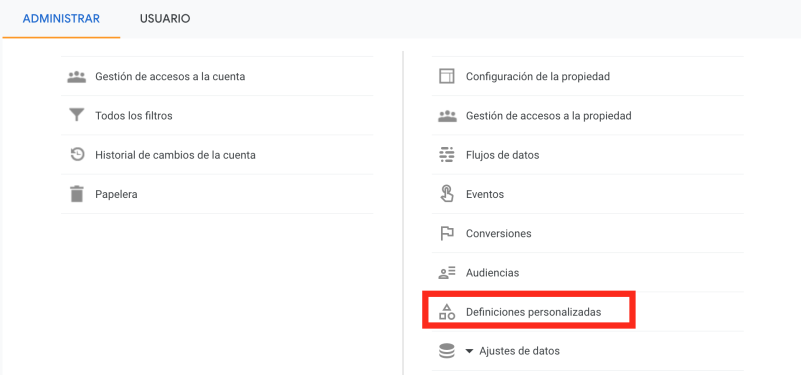The width and height of the screenshot is (801, 375).
Task: Click the touch hand icon beside Eventos
Action: click(447, 194)
